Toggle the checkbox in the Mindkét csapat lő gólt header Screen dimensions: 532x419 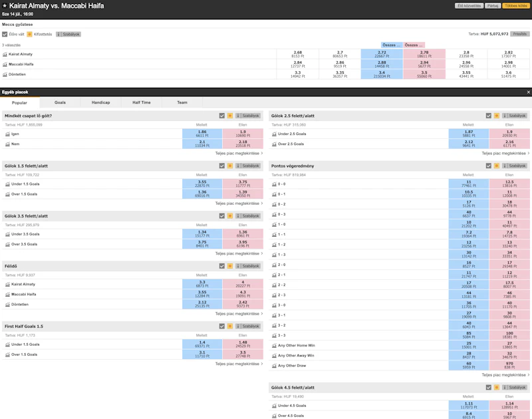[222, 116]
